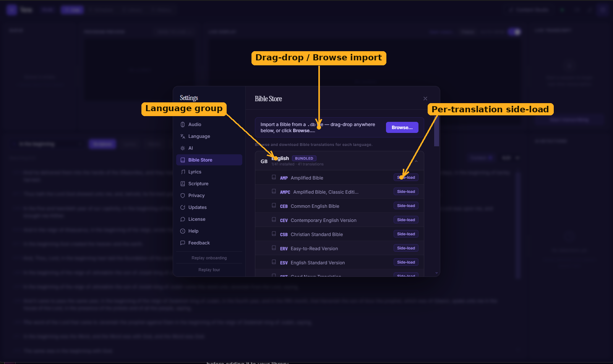
Task: Click the book icon on the ERV row
Action: 274,248
